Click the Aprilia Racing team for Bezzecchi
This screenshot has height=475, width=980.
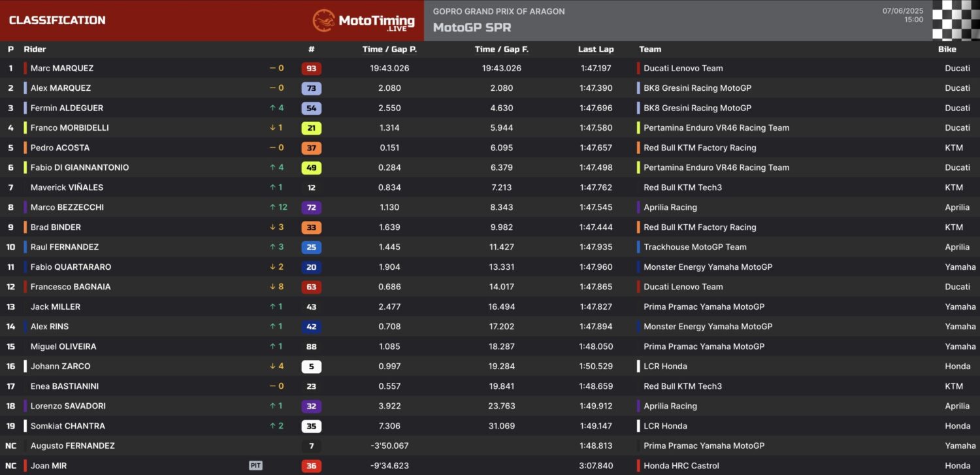point(670,207)
